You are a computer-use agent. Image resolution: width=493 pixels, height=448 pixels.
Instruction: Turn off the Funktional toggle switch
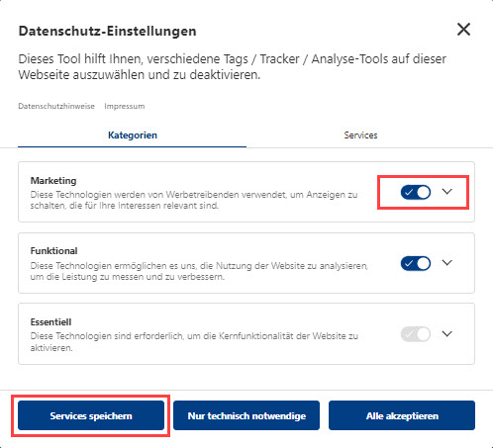(416, 263)
